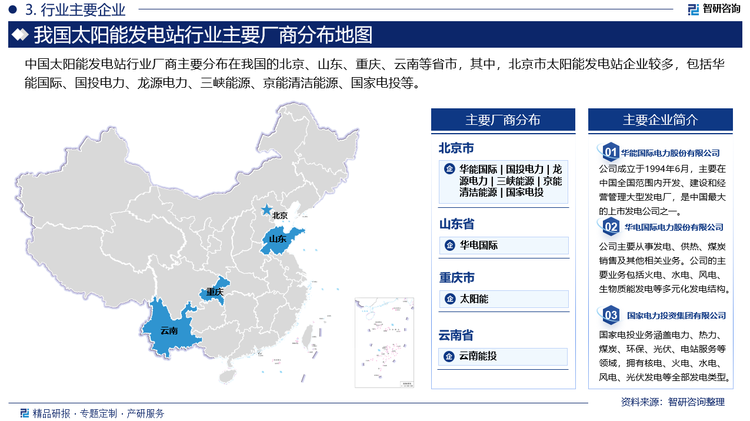Click the 03 hexagon badge

pyautogui.click(x=610, y=315)
